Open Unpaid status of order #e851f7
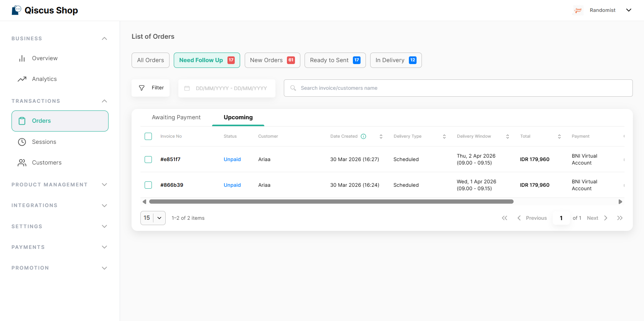The width and height of the screenshot is (644, 321). click(x=232, y=160)
